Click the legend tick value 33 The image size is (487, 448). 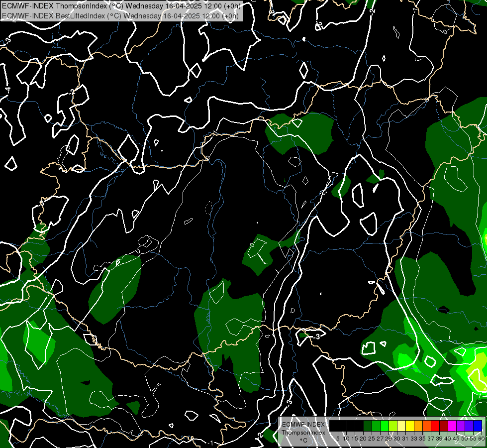pos(414,439)
